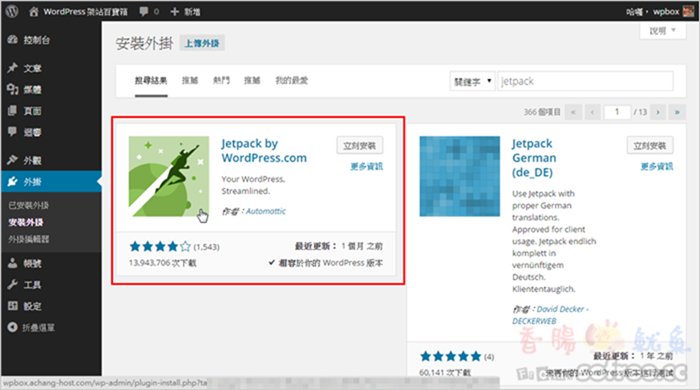The image size is (700, 390).
Task: Open the plugin editor submenu item
Action: pos(29,239)
